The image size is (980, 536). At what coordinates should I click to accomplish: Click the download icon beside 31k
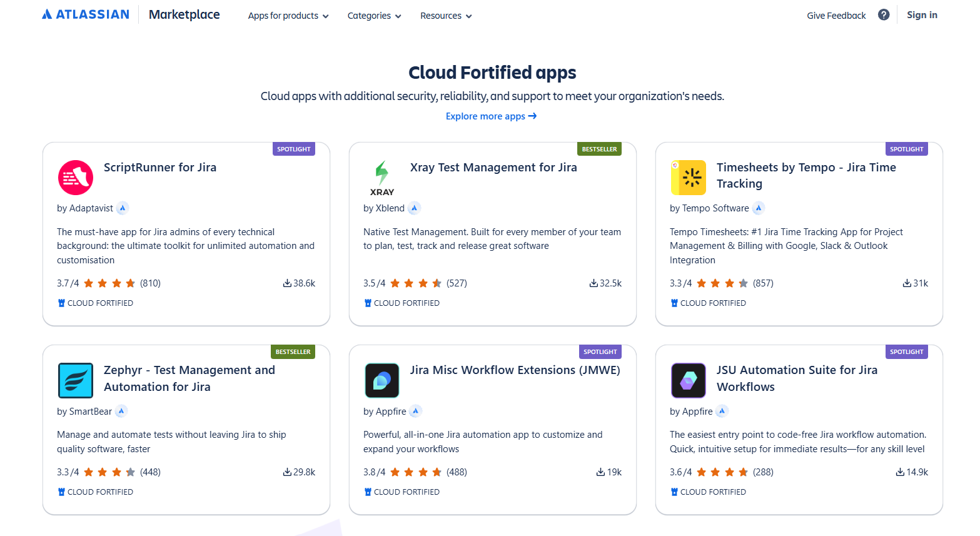pos(907,283)
